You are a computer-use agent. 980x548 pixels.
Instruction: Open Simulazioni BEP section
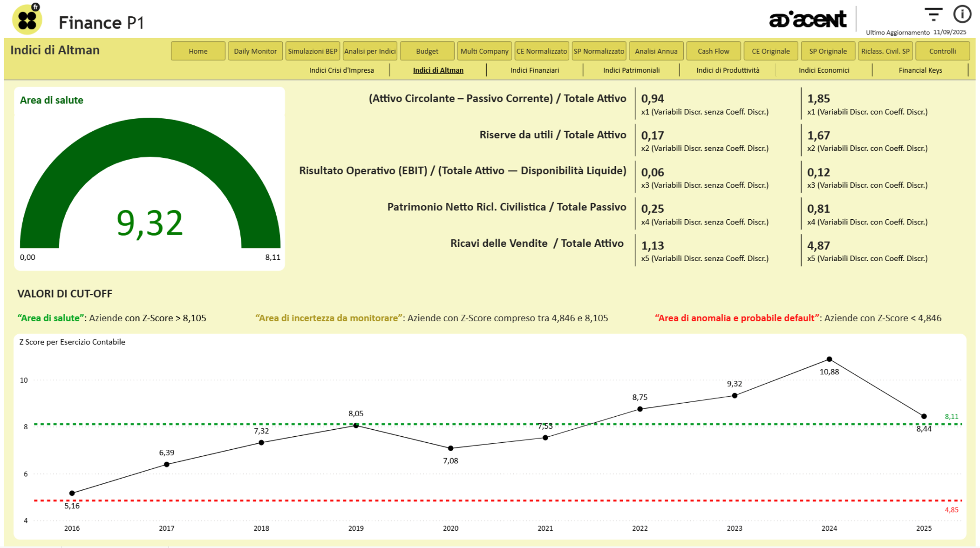tap(313, 51)
